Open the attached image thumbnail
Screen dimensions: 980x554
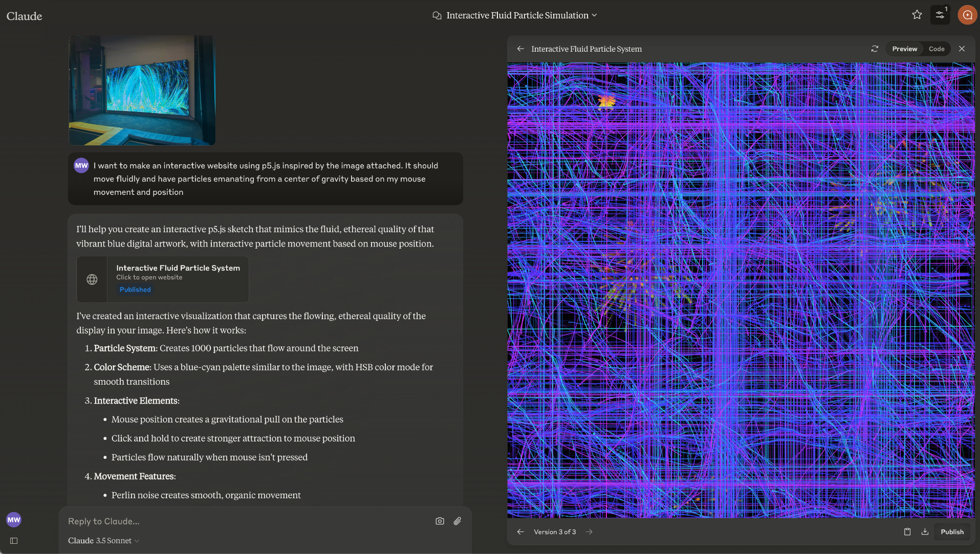tap(142, 90)
